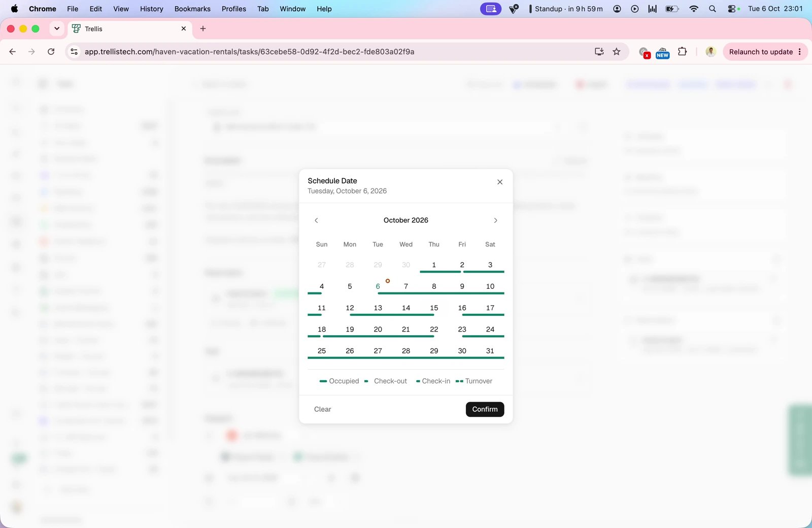Go to next month in calendar

(496, 220)
